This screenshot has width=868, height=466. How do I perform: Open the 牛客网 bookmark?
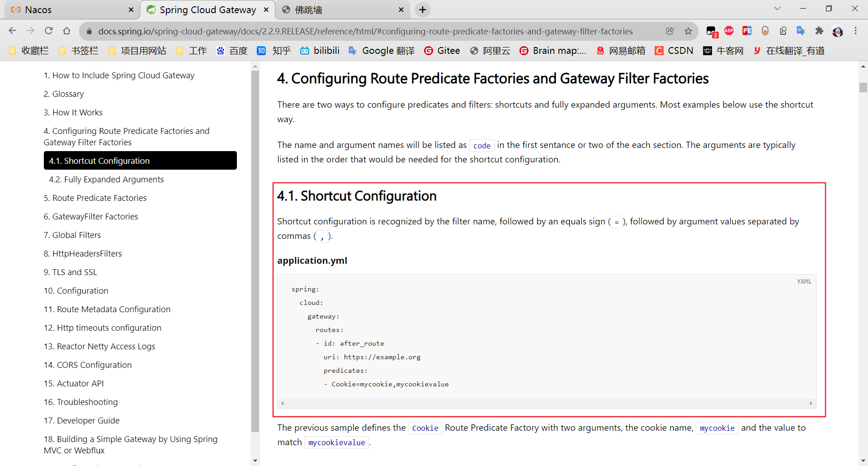tap(723, 51)
